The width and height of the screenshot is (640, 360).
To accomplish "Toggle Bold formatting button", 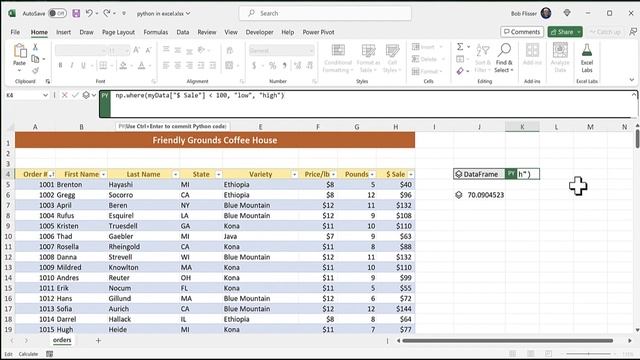I will pos(60,65).
